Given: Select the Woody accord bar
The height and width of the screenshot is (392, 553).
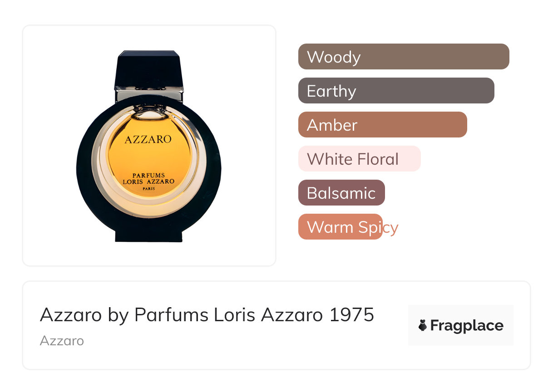Looking at the screenshot, I should click(x=403, y=57).
